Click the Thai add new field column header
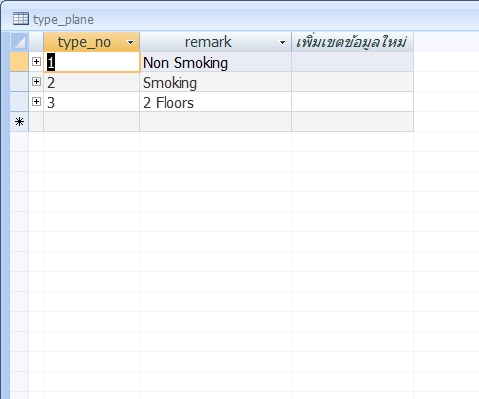Viewport: 479px width, 399px height. click(x=352, y=42)
